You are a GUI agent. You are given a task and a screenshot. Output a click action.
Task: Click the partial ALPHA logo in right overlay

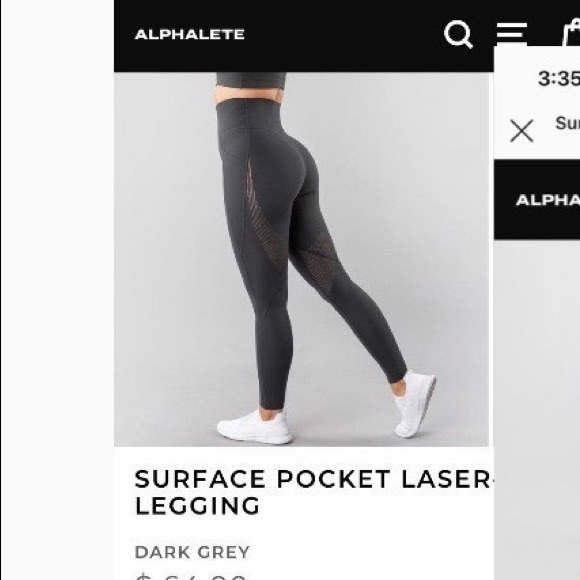pyautogui.click(x=548, y=200)
